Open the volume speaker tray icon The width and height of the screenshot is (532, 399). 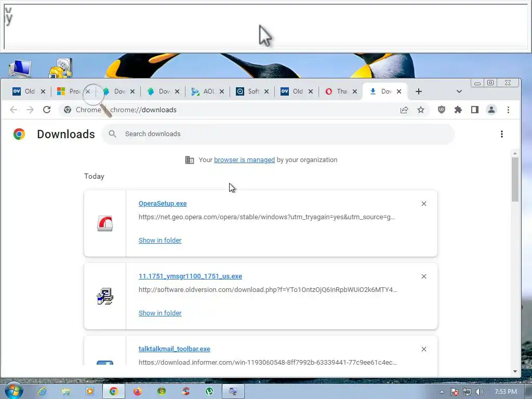coord(479,392)
